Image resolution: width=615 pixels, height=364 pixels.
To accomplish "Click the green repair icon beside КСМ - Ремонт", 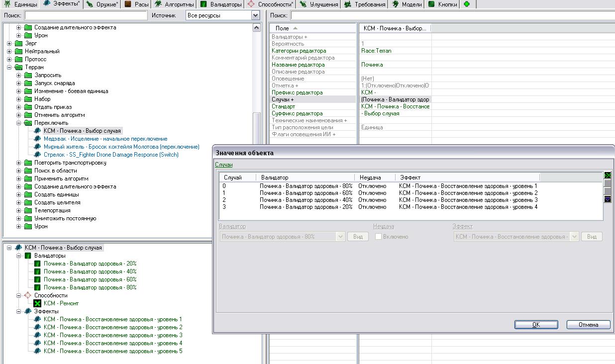I will [x=38, y=303].
